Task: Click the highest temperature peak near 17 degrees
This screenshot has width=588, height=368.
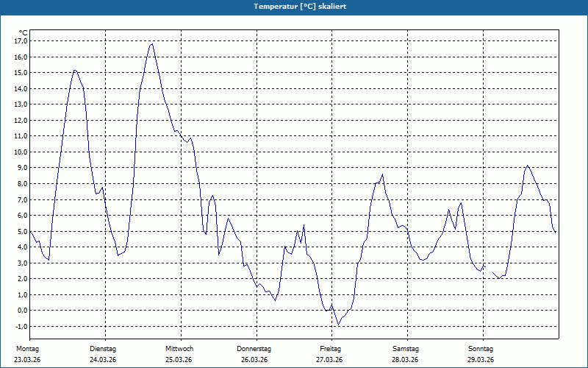Action: click(x=152, y=44)
